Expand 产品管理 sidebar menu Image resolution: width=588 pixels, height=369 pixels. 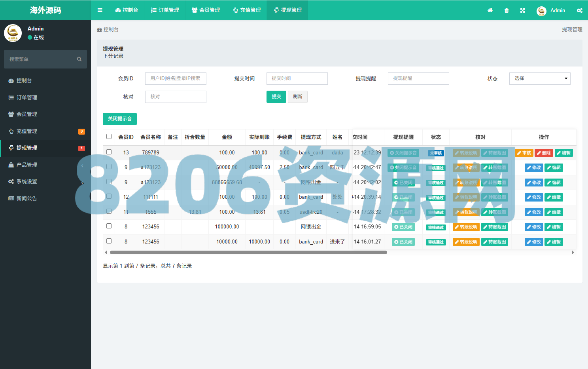pyautogui.click(x=27, y=165)
